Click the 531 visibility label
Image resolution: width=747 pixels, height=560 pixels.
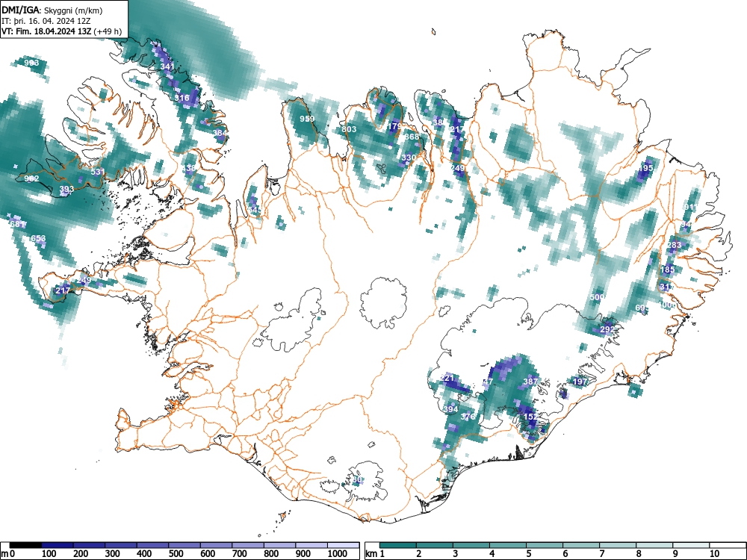[97, 172]
